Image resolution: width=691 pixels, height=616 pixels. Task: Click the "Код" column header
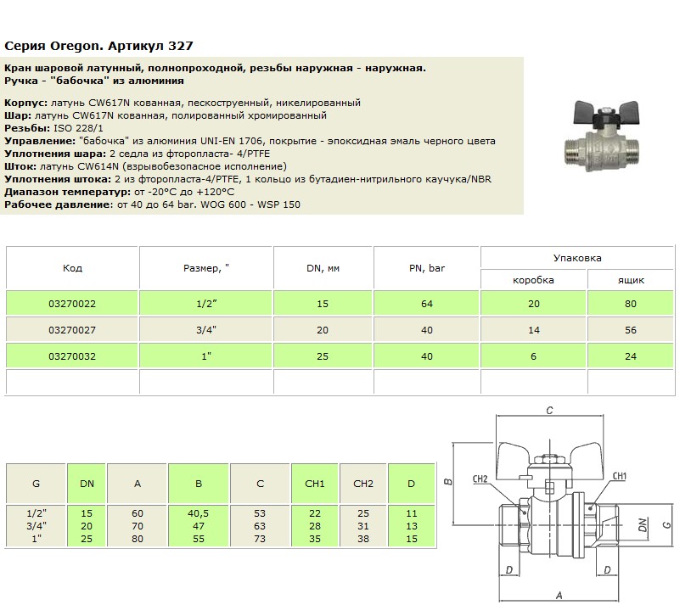click(x=73, y=268)
